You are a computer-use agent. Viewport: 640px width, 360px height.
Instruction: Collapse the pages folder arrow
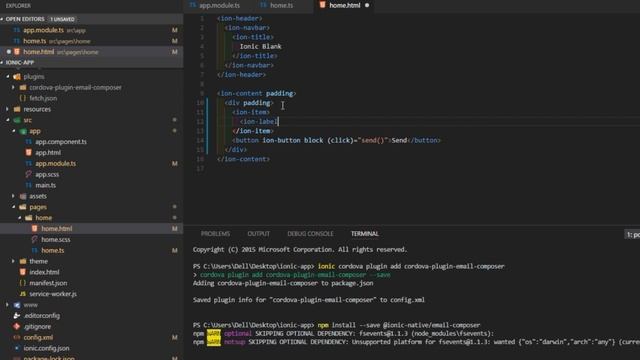(14, 207)
